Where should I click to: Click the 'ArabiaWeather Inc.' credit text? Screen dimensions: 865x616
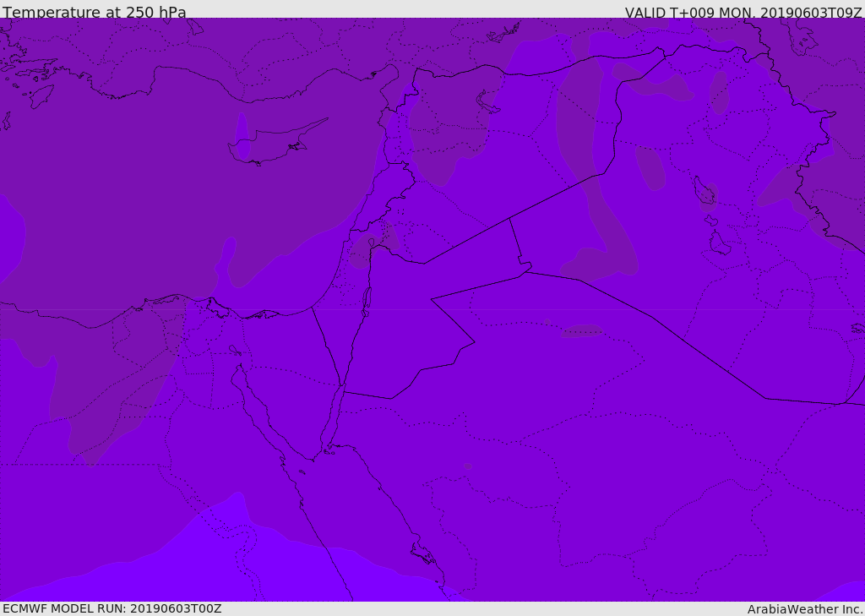pyautogui.click(x=806, y=609)
